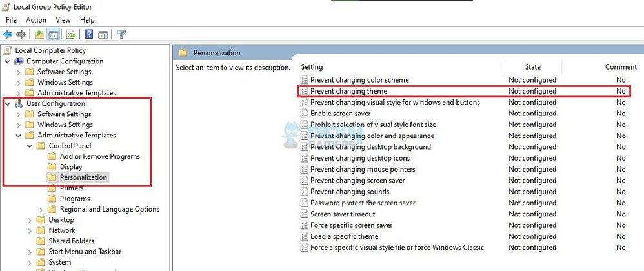Select Start Menu and Taskbar folder

coord(85,252)
